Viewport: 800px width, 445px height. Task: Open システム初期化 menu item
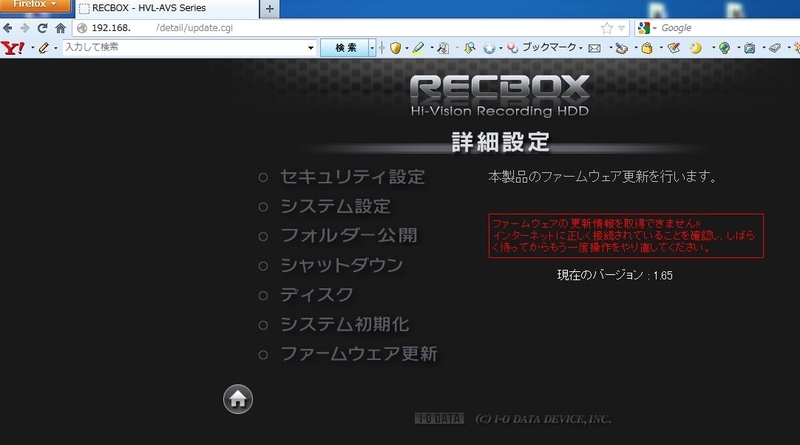[345, 325]
